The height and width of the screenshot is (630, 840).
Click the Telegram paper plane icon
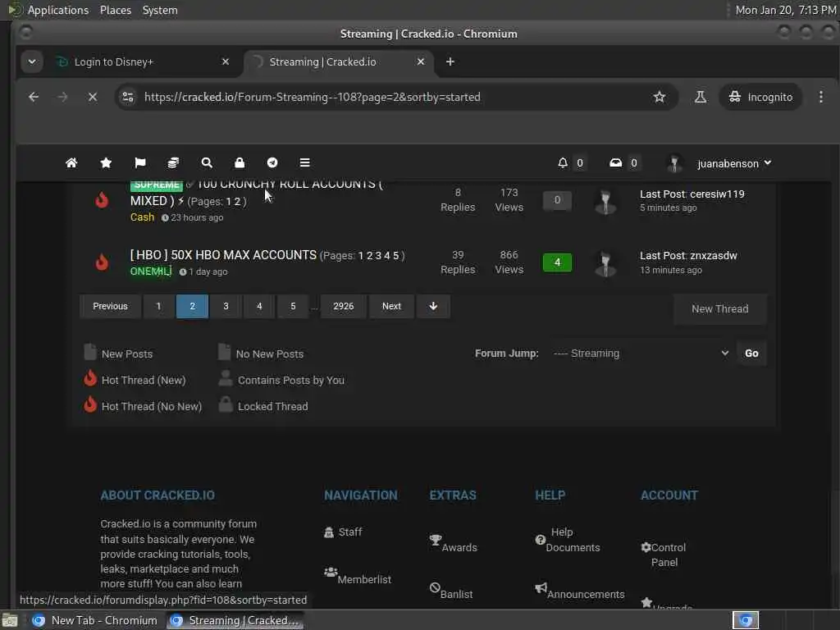[272, 163]
